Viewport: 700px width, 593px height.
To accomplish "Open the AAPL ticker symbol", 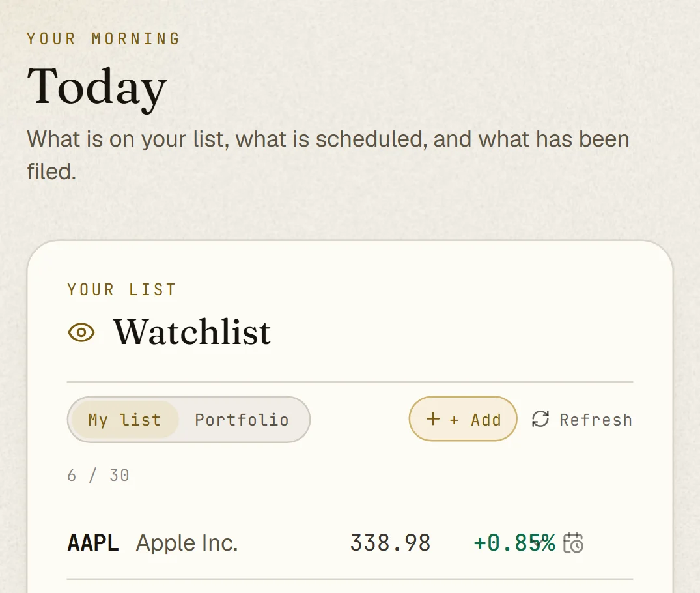I will tap(93, 543).
